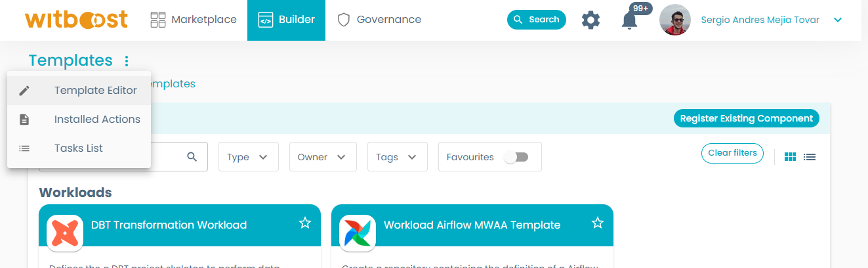This screenshot has width=868, height=268.
Task: Switch to list view layout
Action: (x=810, y=157)
